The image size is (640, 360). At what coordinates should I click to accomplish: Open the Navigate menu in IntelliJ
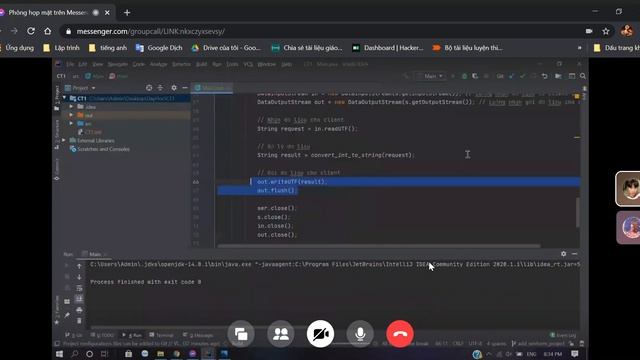[x=118, y=64]
